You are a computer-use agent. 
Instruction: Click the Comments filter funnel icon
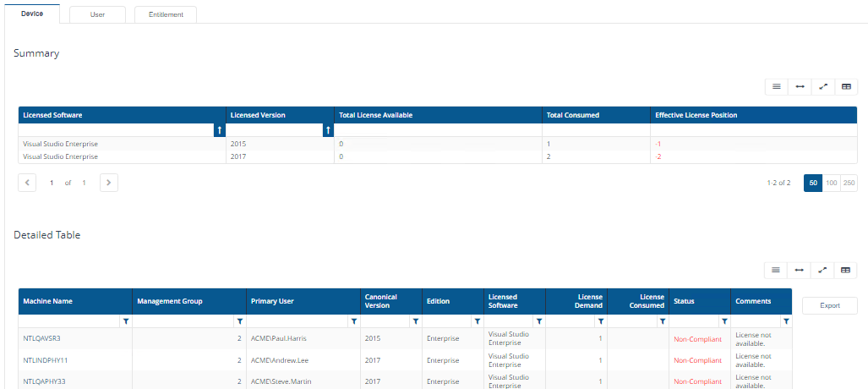coord(785,321)
